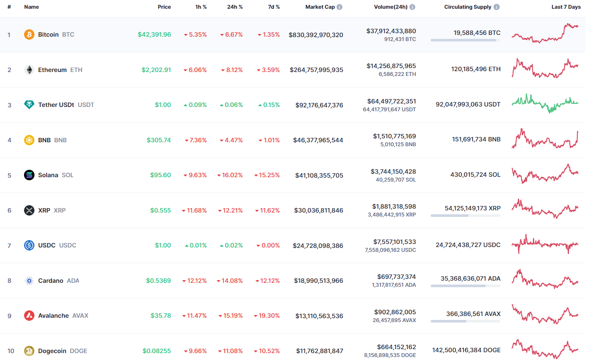
Task: Click the XRP logo icon
Action: 29,210
